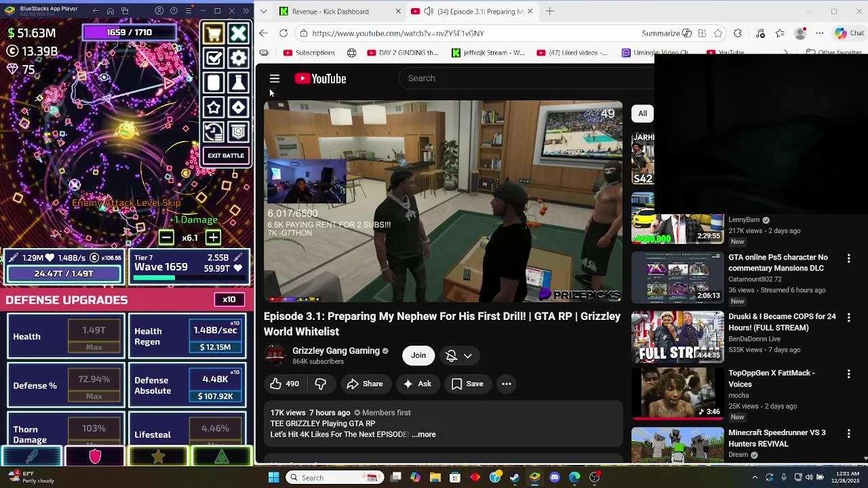Switch to defense upgrades shield tab
Image resolution: width=868 pixels, height=488 pixels.
pos(95,457)
